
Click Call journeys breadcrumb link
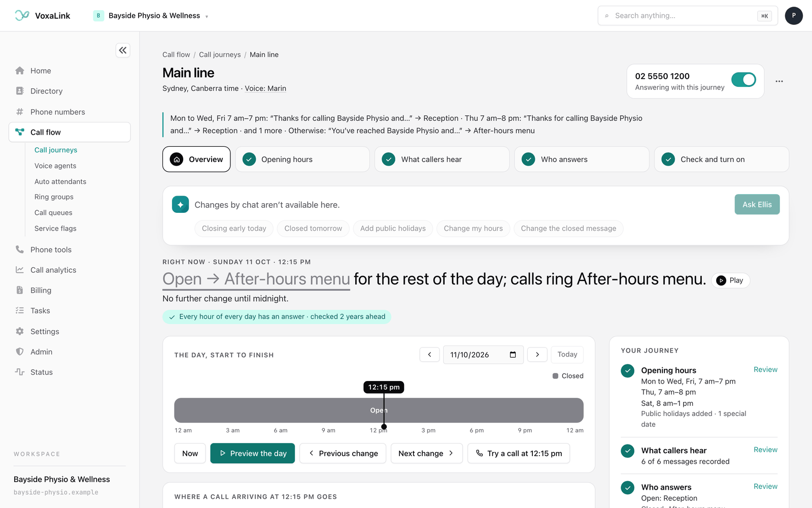click(x=220, y=55)
